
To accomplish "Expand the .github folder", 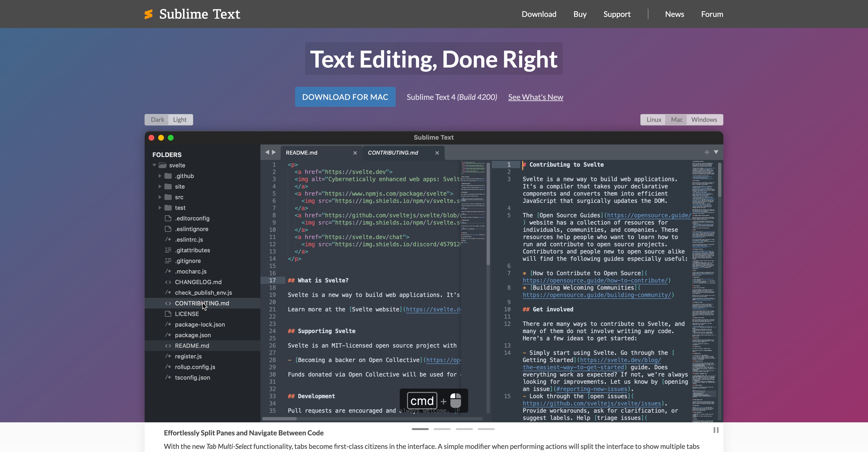I will (160, 176).
